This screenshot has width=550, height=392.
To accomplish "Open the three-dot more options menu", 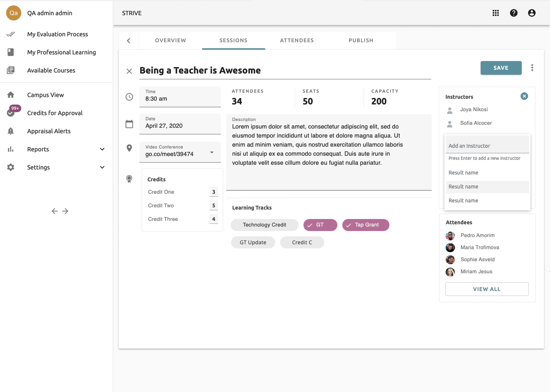I will click(532, 68).
